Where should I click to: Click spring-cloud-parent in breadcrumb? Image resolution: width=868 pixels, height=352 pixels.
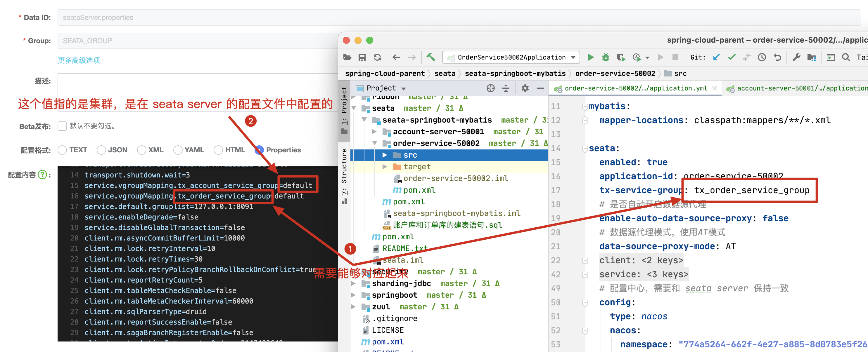click(x=385, y=73)
